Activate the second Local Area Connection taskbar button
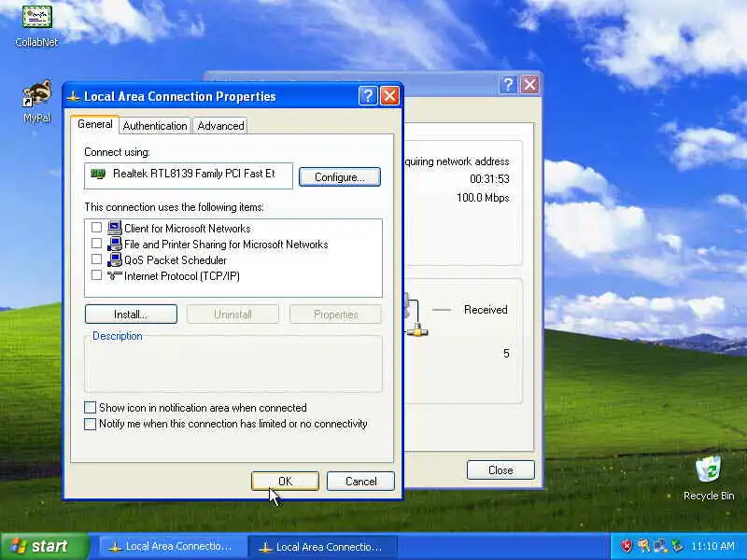This screenshot has height=560, width=747. click(322, 546)
